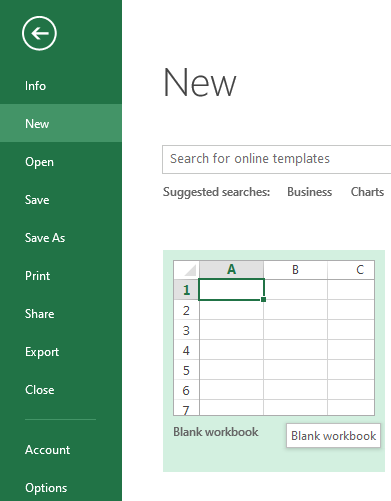Open the Info page

coord(61,86)
